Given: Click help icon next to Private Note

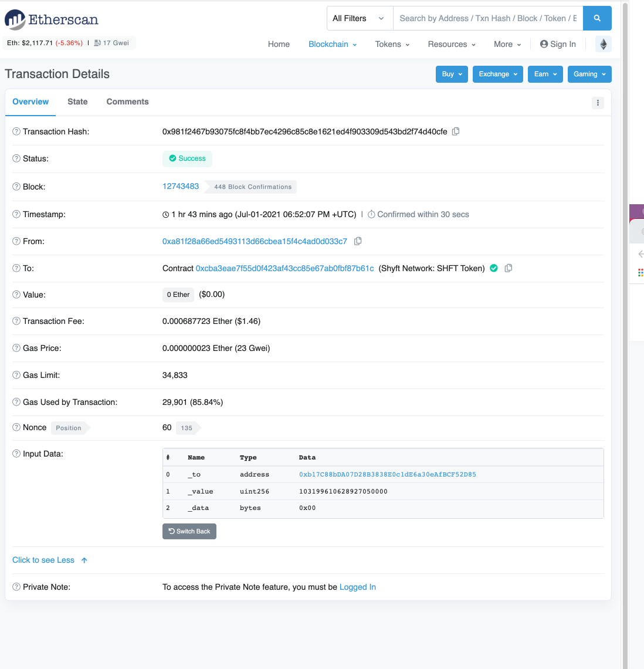Looking at the screenshot, I should 16,587.
